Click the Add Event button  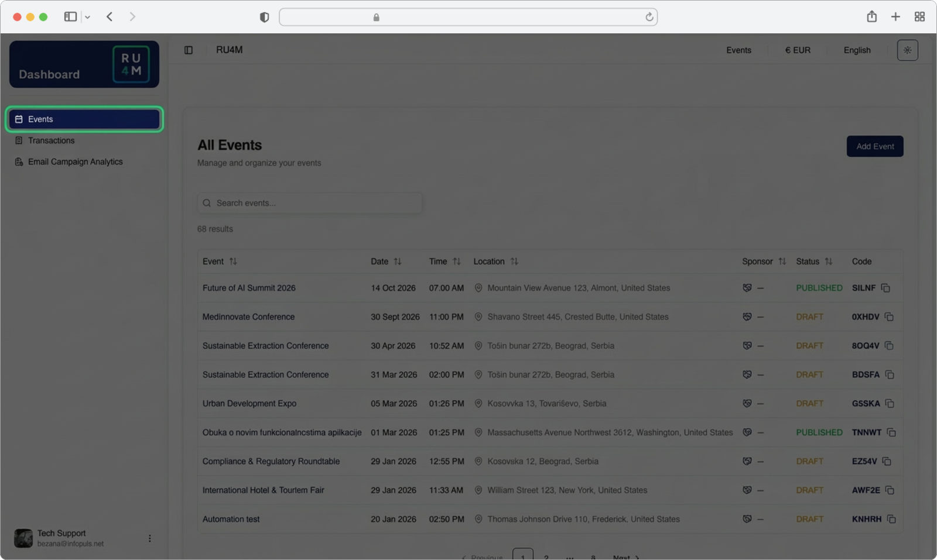[x=874, y=146]
